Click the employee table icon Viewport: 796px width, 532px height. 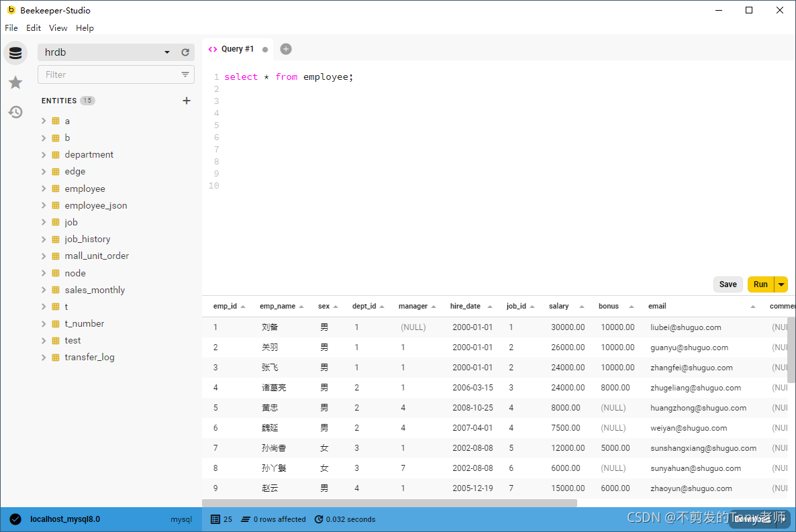pos(56,189)
